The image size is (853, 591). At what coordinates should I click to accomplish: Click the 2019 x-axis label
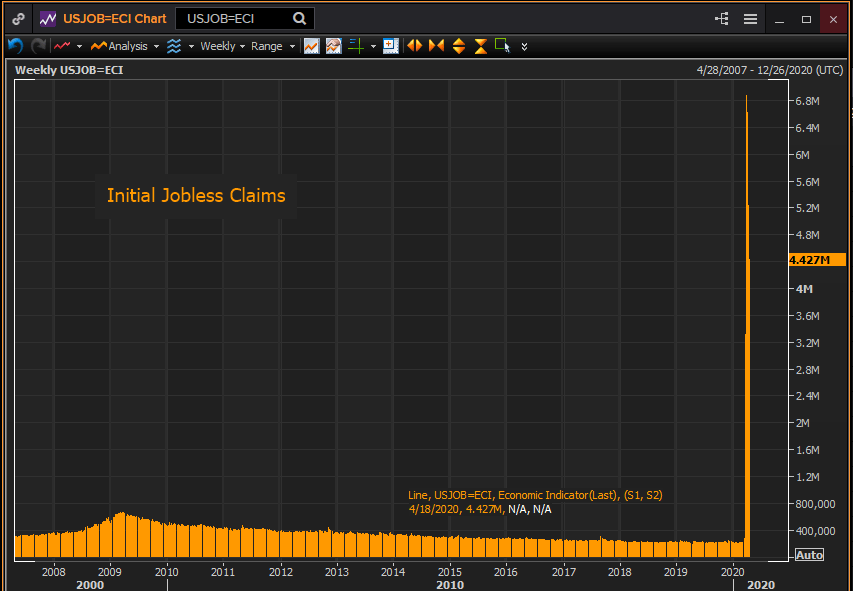tap(676, 572)
